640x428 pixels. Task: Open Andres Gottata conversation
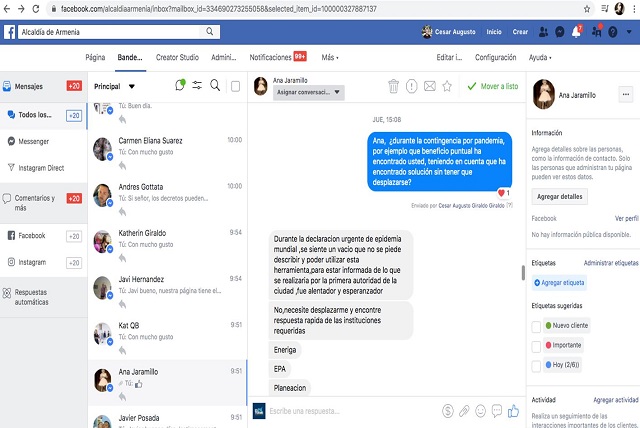(167, 198)
